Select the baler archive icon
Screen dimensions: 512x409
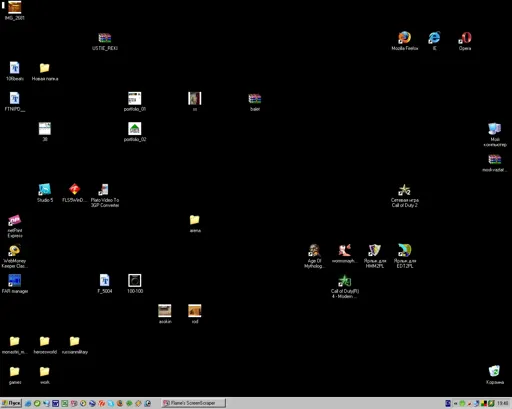coord(255,98)
